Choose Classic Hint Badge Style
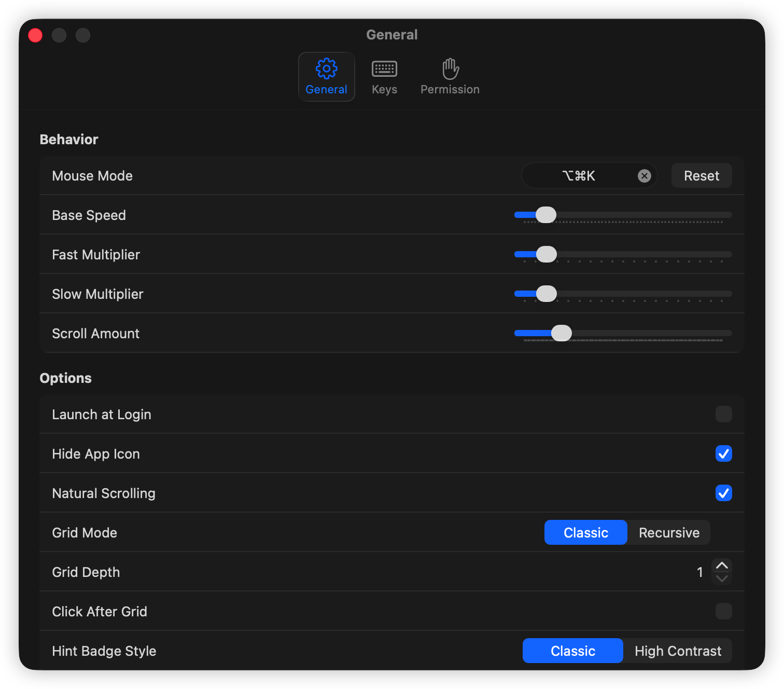Viewport: 784px width, 689px height. click(573, 651)
